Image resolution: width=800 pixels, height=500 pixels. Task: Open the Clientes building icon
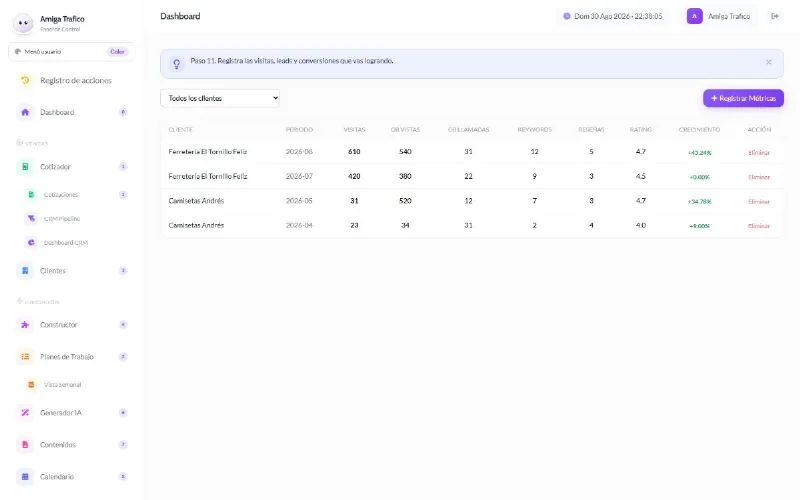pyautogui.click(x=25, y=270)
